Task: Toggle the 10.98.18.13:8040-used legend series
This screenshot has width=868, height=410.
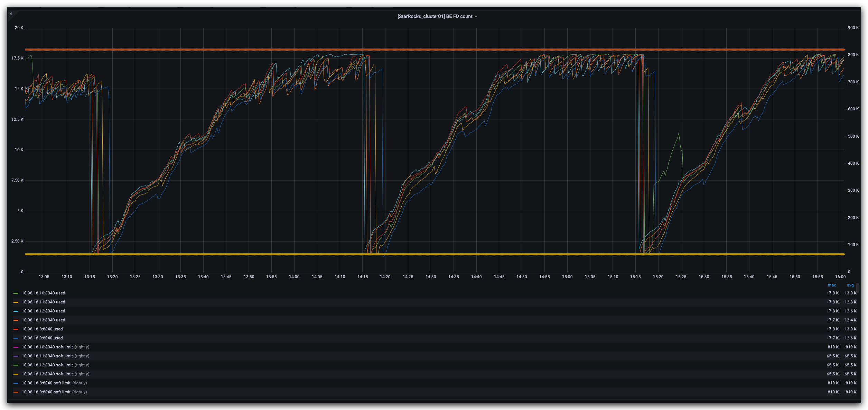Action: [x=43, y=320]
